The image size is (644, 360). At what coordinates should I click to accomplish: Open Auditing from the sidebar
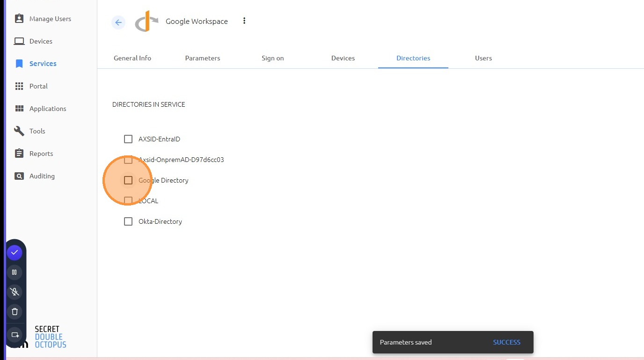point(42,176)
